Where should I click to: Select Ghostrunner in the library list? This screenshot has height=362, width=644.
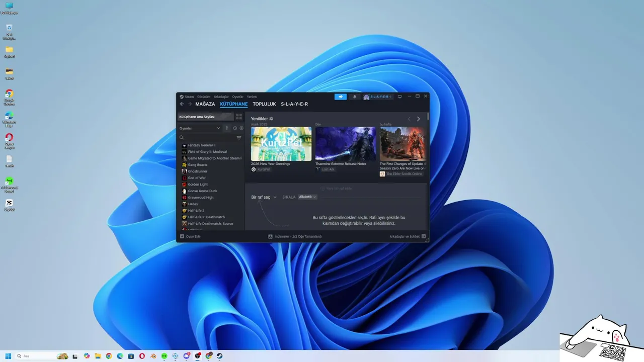pos(197,171)
